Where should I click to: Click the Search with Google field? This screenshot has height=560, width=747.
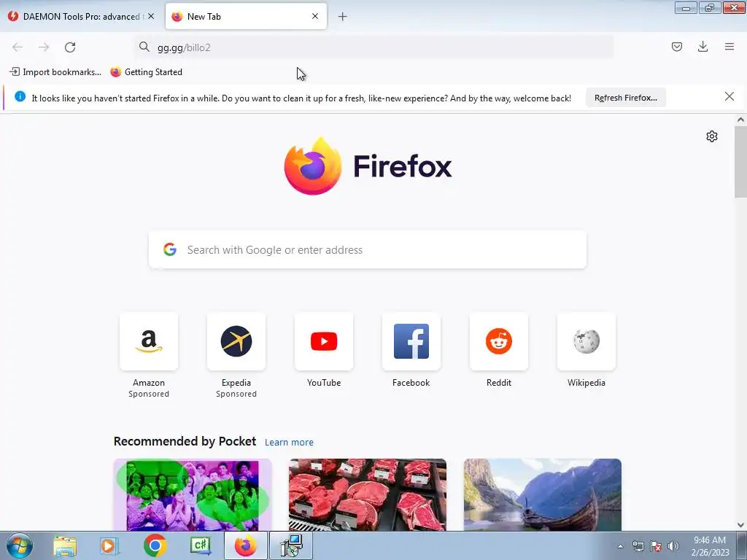[x=368, y=250]
